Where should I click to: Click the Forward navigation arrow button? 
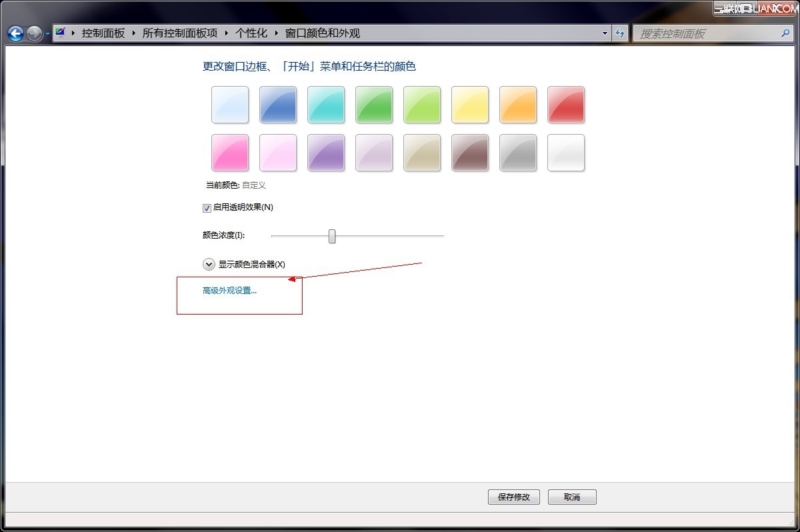click(x=34, y=33)
